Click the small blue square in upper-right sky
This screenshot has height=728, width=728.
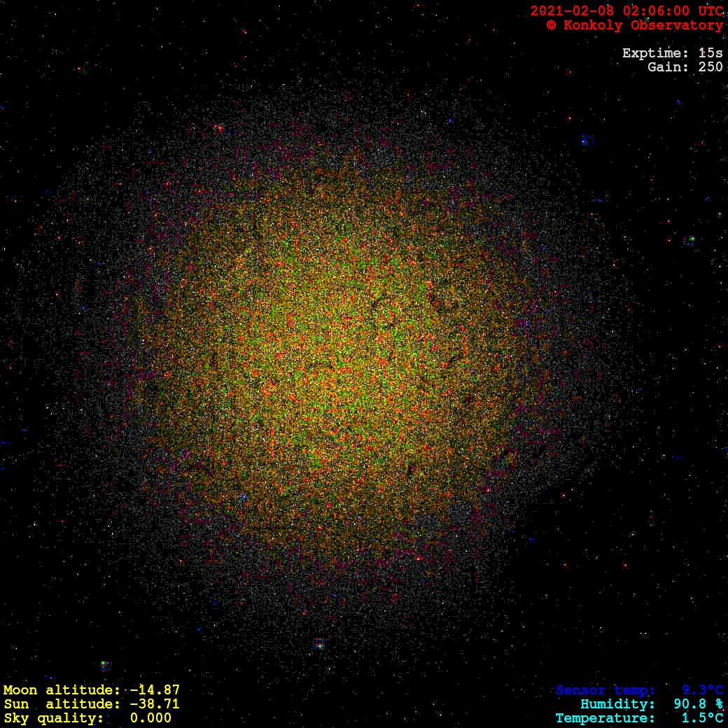pyautogui.click(x=587, y=140)
